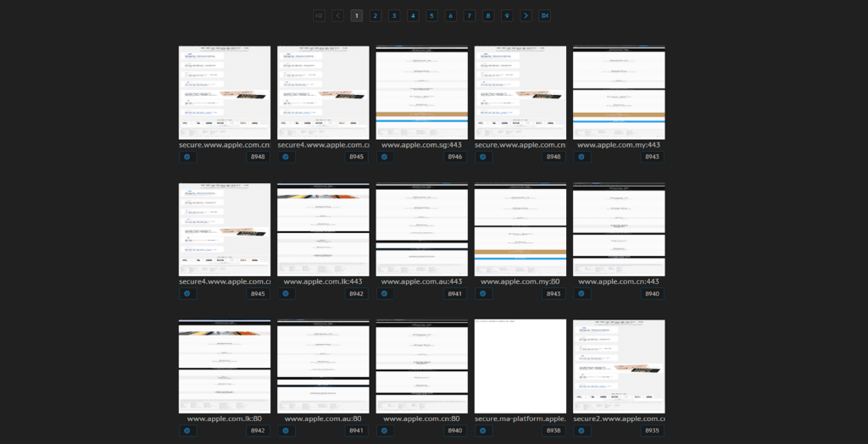Click the globe icon under secure.ma-platform.apple

pyautogui.click(x=484, y=430)
